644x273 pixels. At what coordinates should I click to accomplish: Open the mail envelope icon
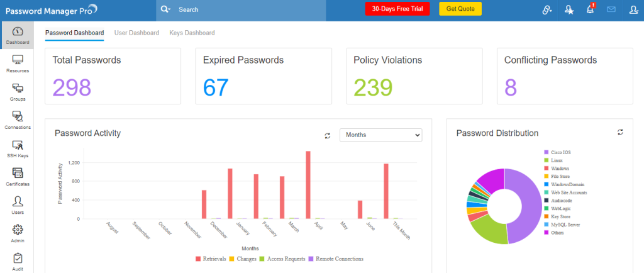click(611, 9)
